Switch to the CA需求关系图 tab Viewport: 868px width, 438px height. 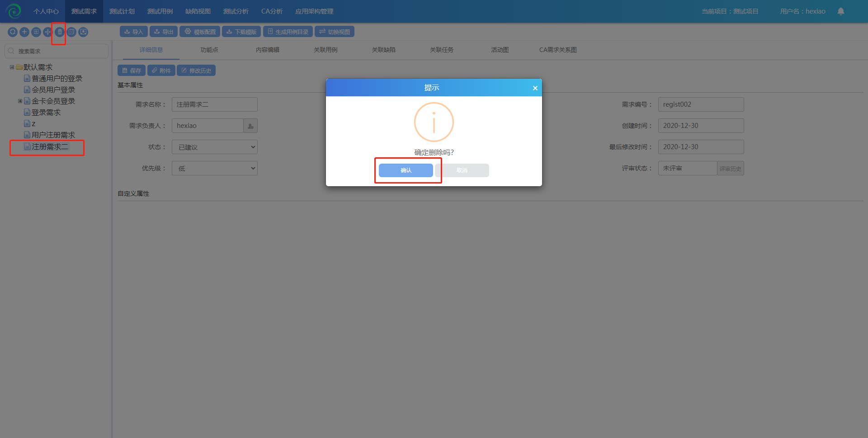558,50
